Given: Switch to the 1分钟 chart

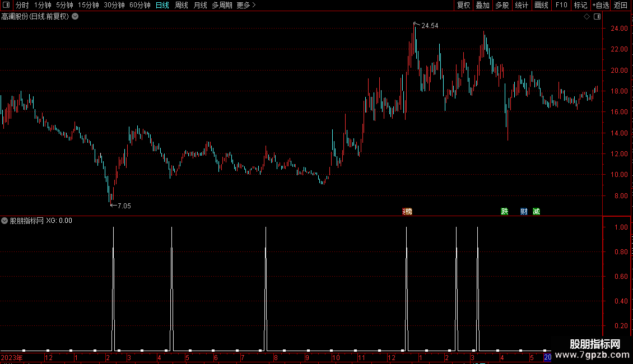Looking at the screenshot, I should [43, 5].
